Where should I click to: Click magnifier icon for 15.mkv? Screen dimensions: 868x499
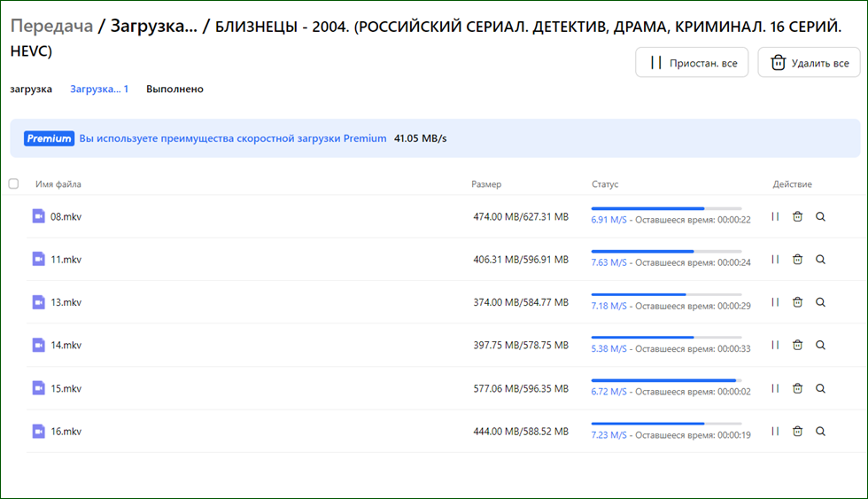pos(820,388)
